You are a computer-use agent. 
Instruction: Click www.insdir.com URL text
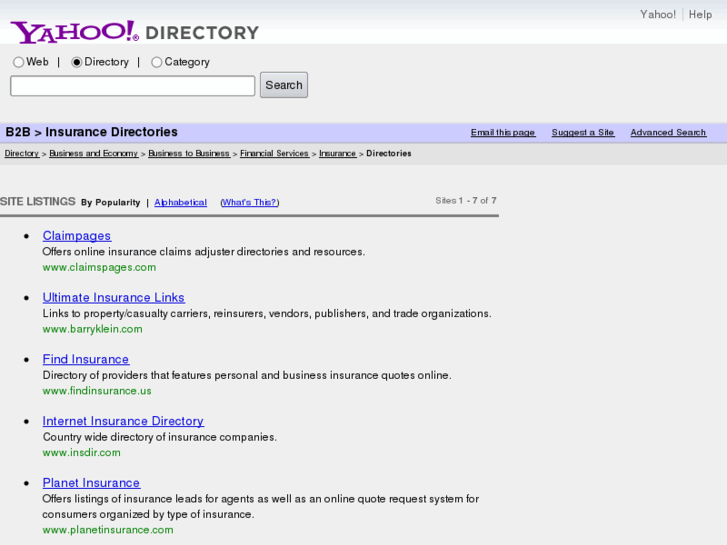click(x=82, y=453)
